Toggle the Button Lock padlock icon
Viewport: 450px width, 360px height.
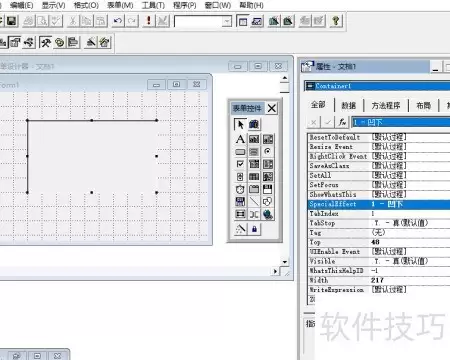pos(254,229)
